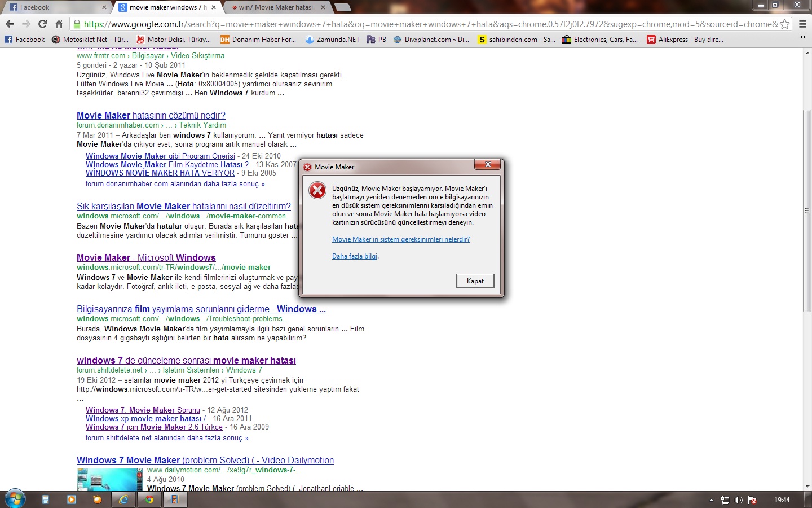The height and width of the screenshot is (508, 812).
Task: Open the Facebook bookmark
Action: (25, 40)
